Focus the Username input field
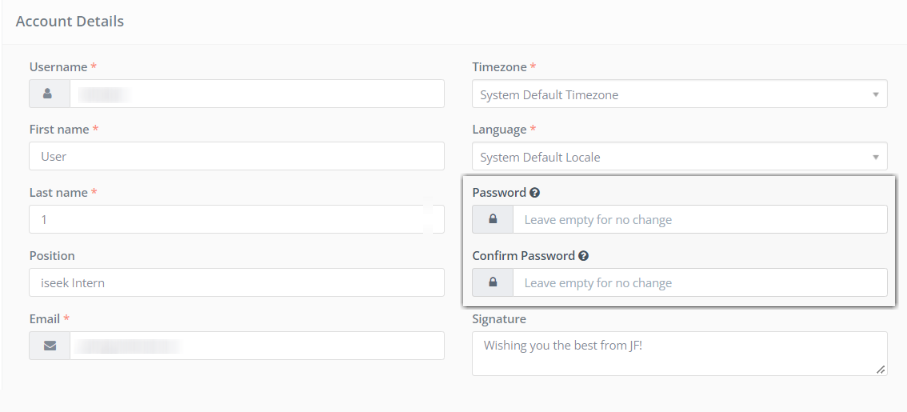 pyautogui.click(x=256, y=94)
